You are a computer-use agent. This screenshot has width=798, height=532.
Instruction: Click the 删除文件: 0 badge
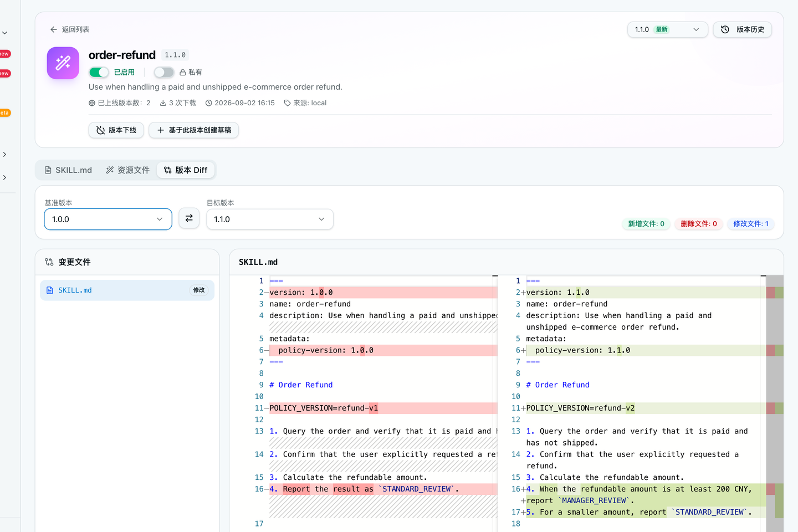tap(699, 224)
